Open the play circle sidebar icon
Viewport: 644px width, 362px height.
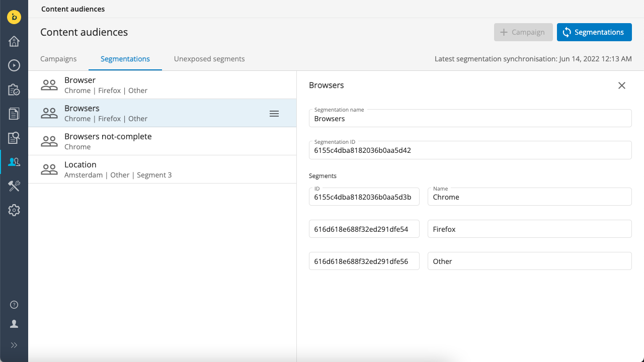[14, 65]
